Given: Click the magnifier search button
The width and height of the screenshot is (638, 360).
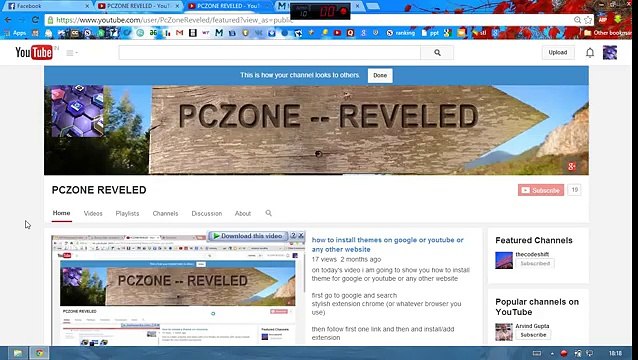Looking at the screenshot, I should [437, 52].
